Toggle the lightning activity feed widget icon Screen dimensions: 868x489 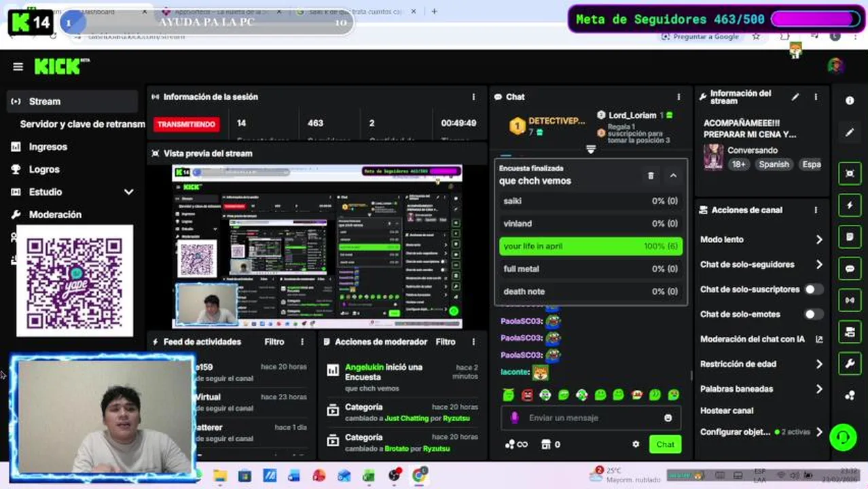click(x=850, y=205)
